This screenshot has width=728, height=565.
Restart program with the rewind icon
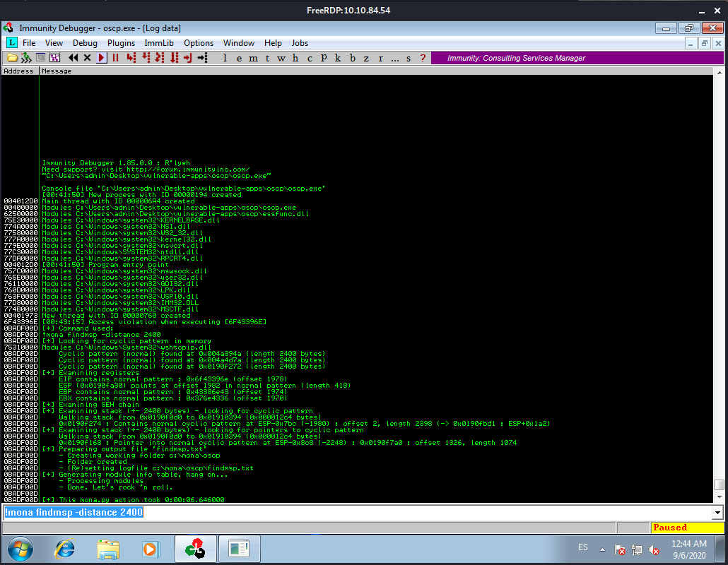tap(73, 58)
